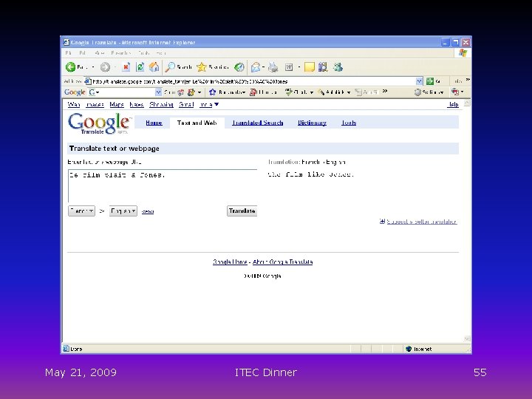Go to the Home page icon

coord(154,67)
